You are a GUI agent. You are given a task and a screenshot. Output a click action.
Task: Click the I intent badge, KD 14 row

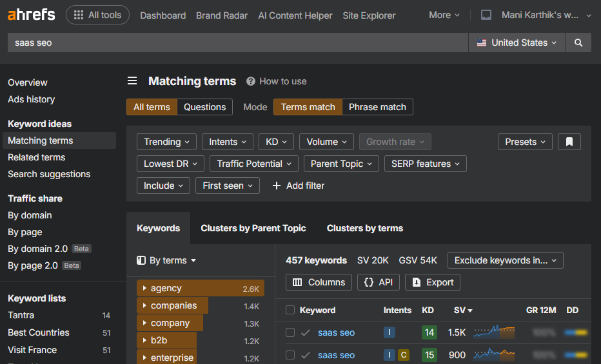tap(389, 332)
